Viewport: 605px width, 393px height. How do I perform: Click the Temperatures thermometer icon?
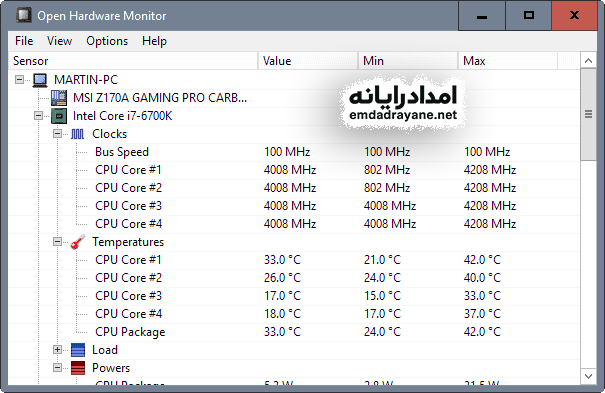(x=78, y=242)
